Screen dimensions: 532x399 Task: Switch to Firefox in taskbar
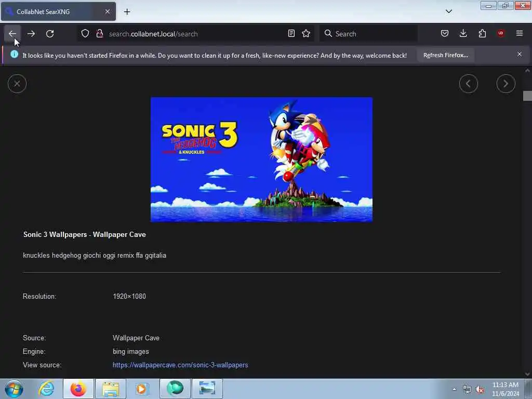(78, 389)
